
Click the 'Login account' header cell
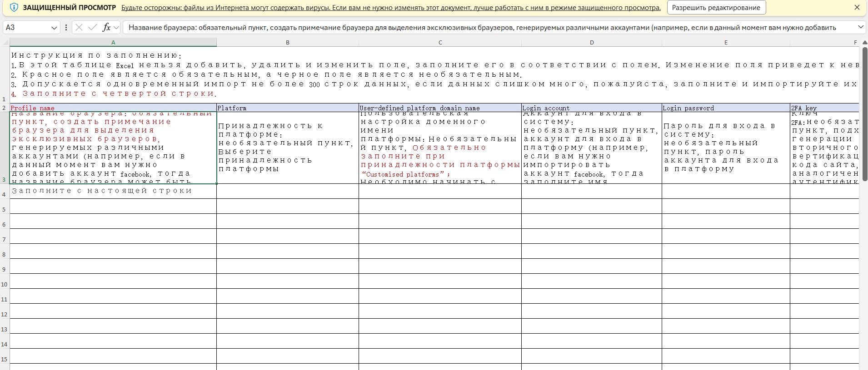point(592,108)
